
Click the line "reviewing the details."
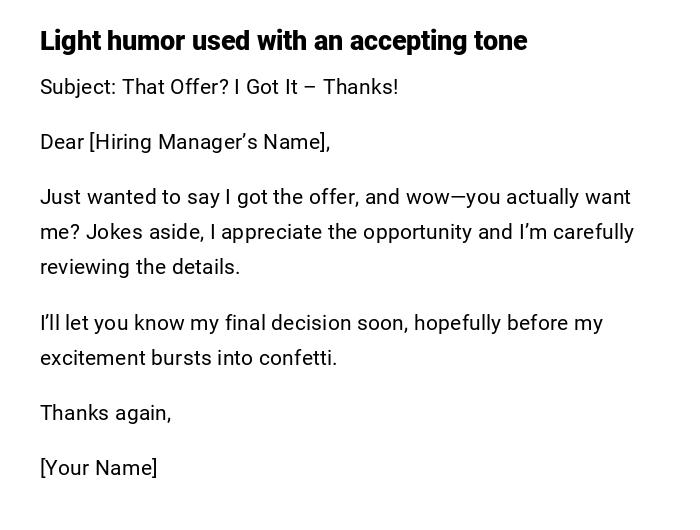(x=140, y=267)
